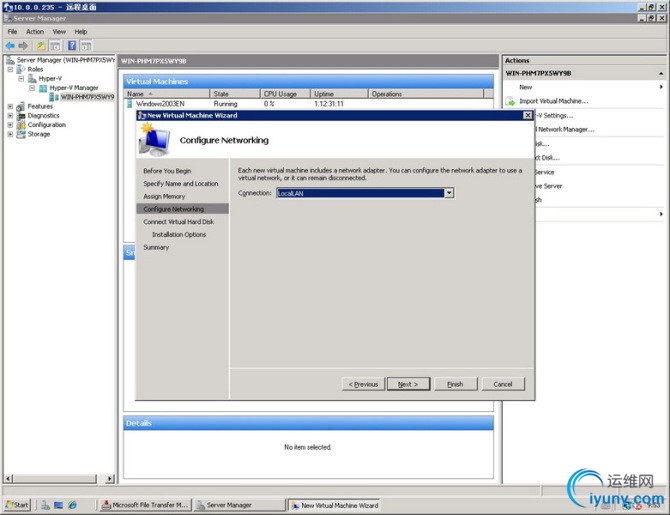670x515 pixels.
Task: Select the Server Manager root node icon
Action: (11, 60)
